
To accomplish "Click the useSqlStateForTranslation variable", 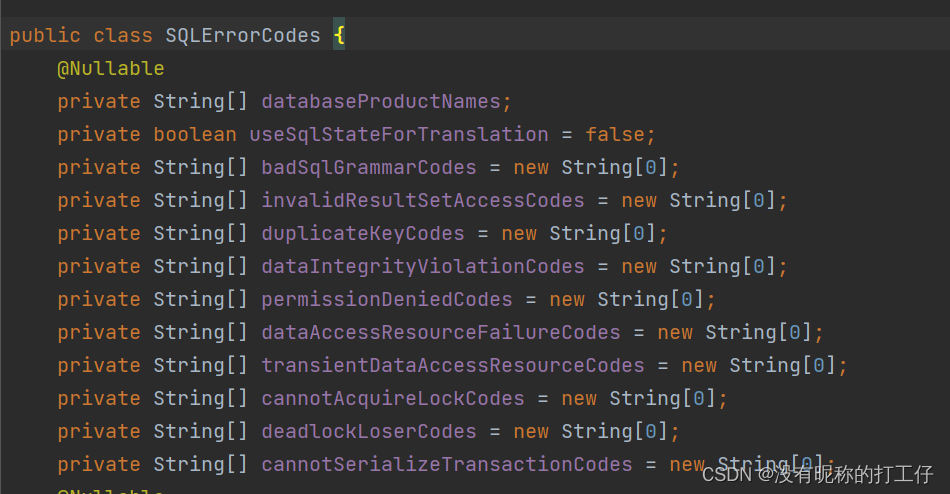I will pyautogui.click(x=398, y=135).
